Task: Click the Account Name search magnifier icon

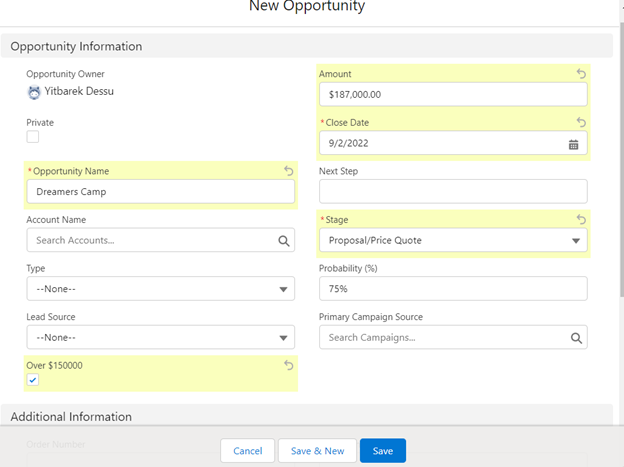Action: (x=283, y=240)
